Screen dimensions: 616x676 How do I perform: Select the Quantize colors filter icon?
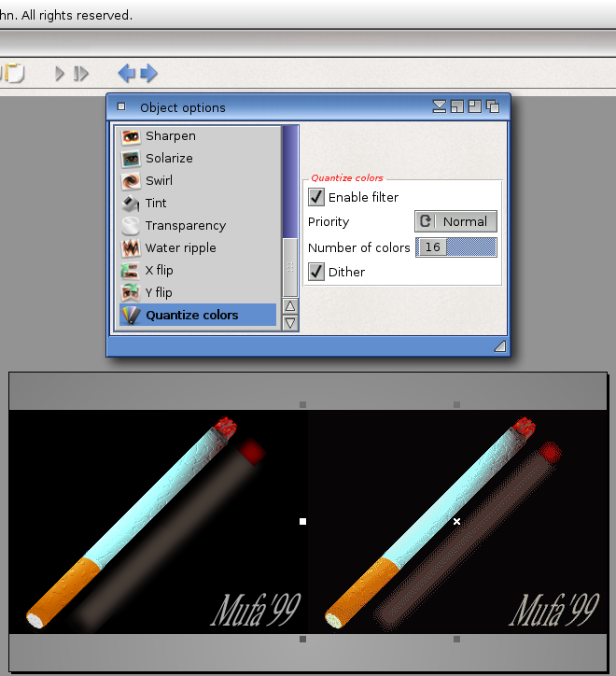pyautogui.click(x=131, y=316)
